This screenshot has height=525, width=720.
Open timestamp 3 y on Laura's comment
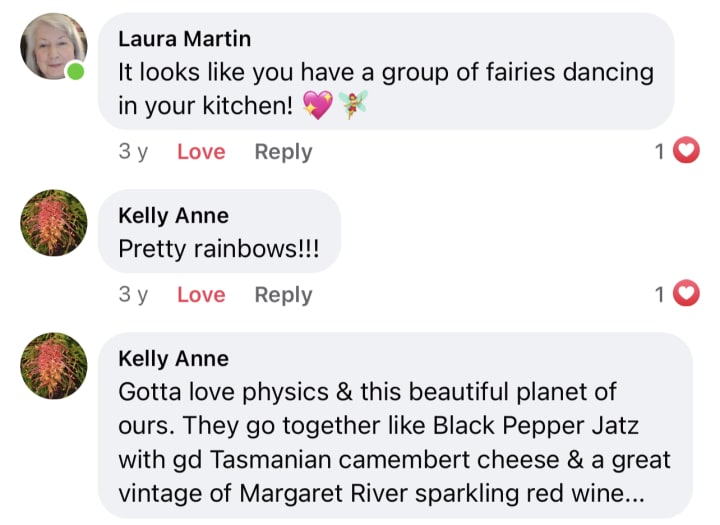[x=133, y=152]
